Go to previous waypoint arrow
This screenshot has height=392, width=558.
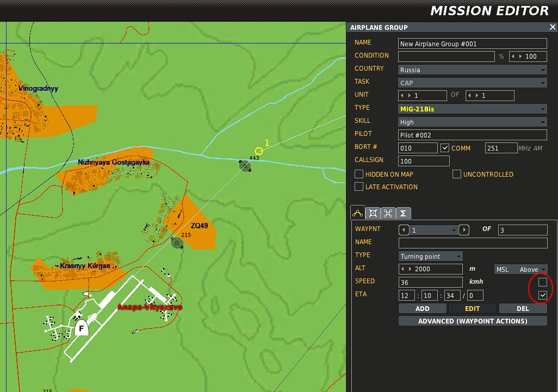[404, 230]
